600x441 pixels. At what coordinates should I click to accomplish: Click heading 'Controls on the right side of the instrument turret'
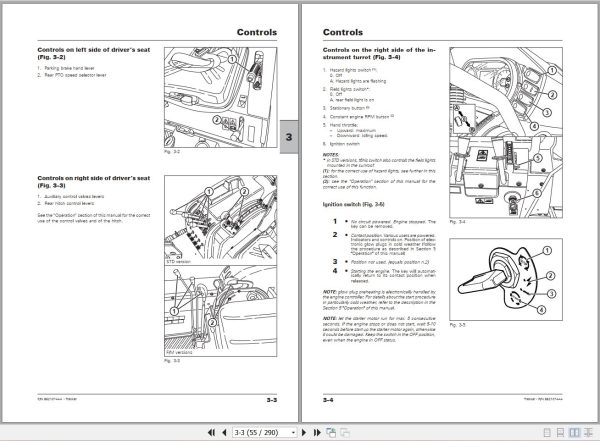click(379, 53)
